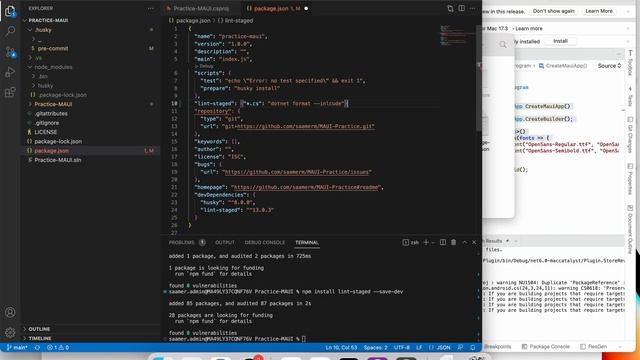Click the Learn More button in Visual Studio
Image resolution: width=640 pixels, height=360 pixels.
click(x=599, y=11)
